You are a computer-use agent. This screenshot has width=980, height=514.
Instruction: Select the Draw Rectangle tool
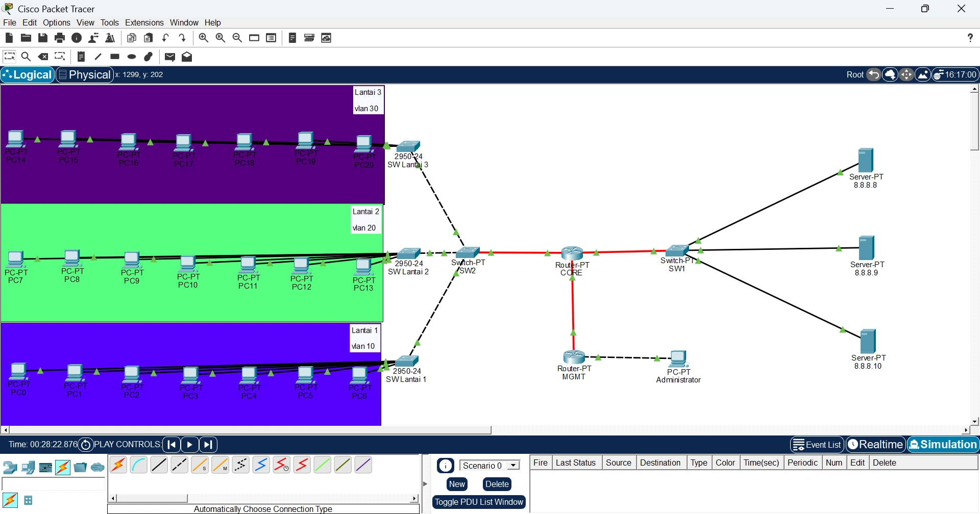coord(115,57)
